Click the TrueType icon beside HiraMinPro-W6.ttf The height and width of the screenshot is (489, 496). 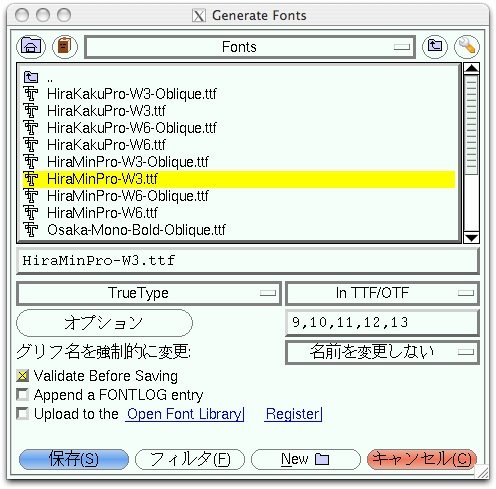(x=31, y=213)
